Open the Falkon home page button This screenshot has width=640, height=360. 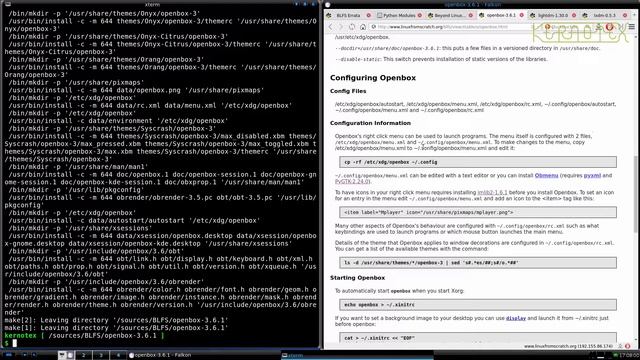(362, 27)
